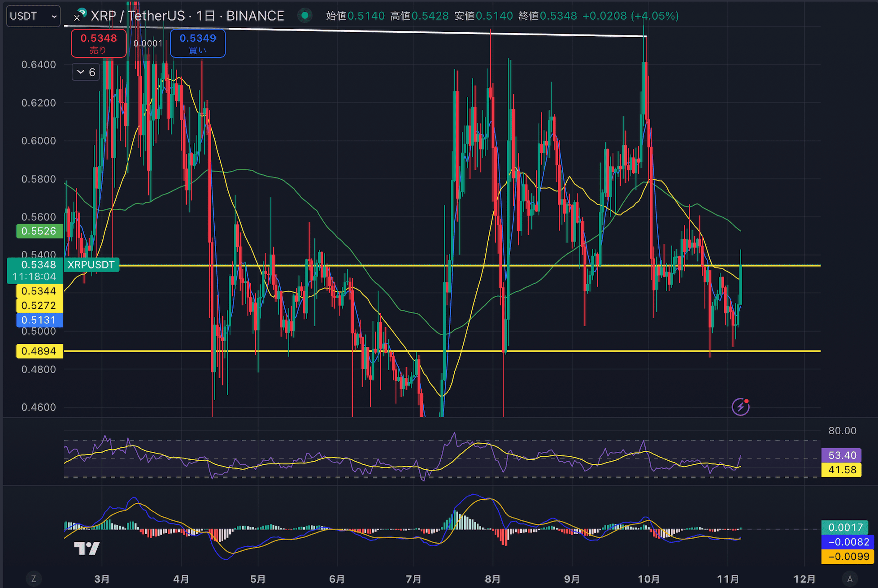Select the white trend line at top
The height and width of the screenshot is (588, 878).
[x=355, y=31]
